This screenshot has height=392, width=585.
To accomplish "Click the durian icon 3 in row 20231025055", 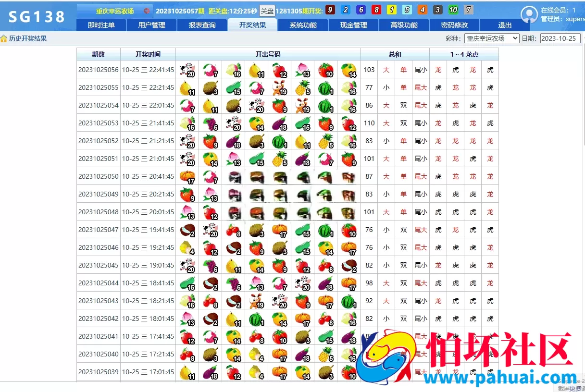I will coord(210,88).
